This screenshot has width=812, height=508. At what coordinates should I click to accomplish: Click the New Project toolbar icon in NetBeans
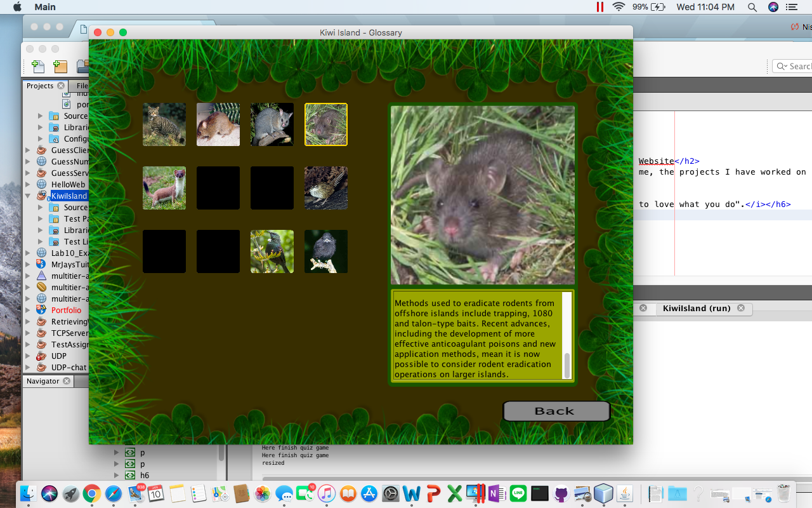(60, 66)
